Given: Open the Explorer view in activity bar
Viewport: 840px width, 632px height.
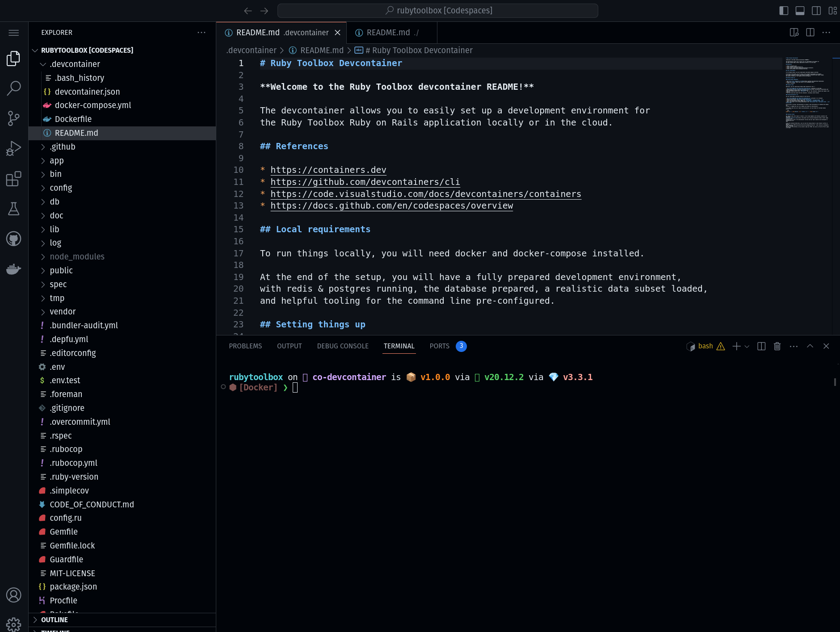Looking at the screenshot, I should tap(14, 59).
